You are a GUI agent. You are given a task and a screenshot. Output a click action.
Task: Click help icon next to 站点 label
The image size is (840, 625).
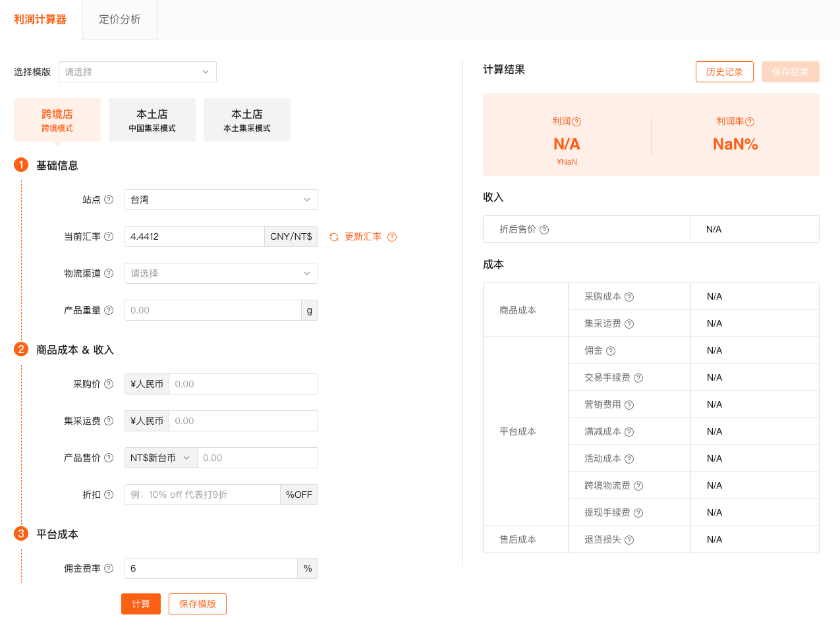point(109,200)
